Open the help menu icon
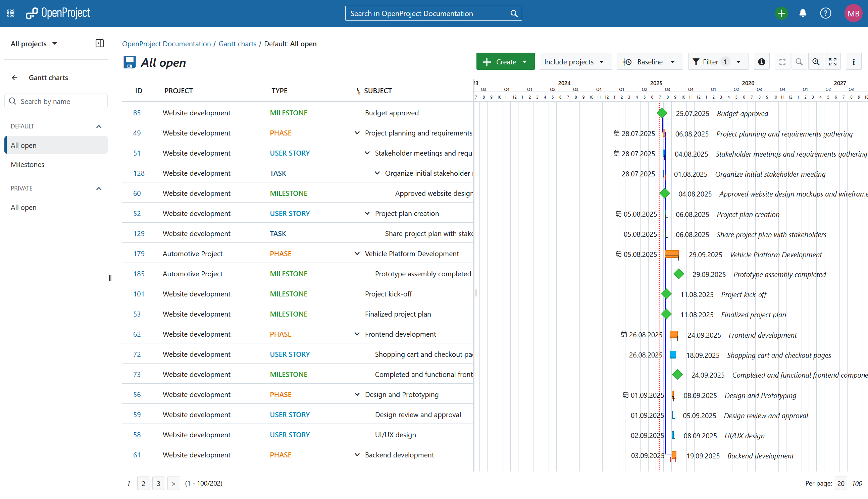The image size is (868, 499). pos(825,13)
